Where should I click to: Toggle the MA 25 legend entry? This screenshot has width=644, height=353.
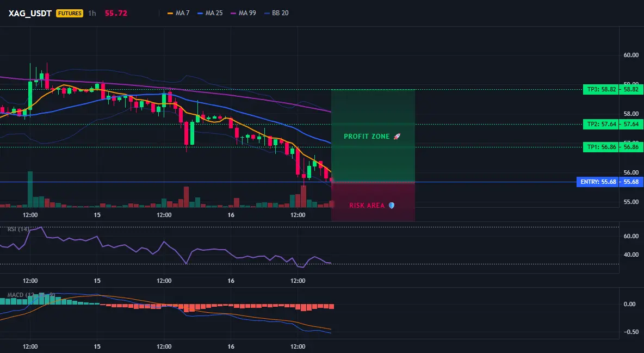(x=210, y=13)
